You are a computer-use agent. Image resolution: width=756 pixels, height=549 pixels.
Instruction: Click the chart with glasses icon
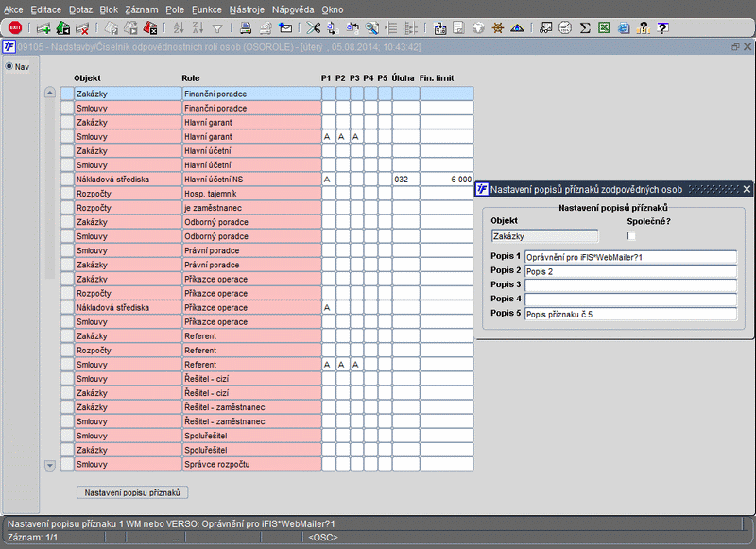(546, 28)
